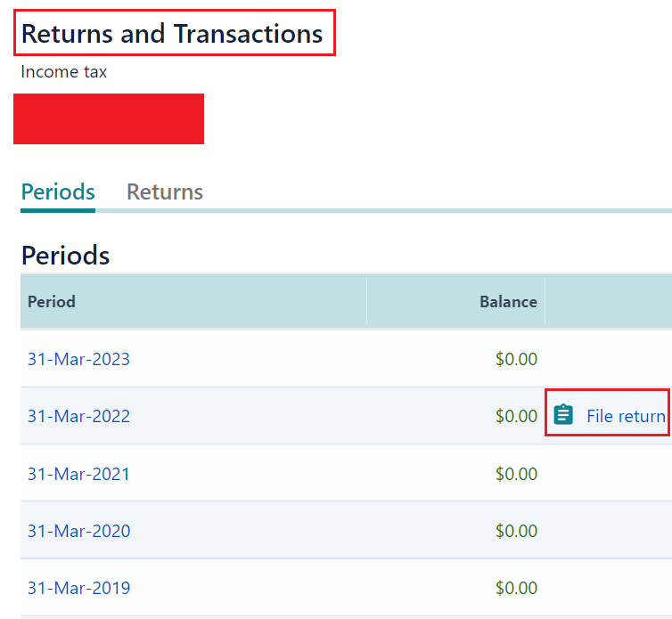Switch to the Returns tab
Image resolution: width=672 pixels, height=619 pixels.
[165, 191]
